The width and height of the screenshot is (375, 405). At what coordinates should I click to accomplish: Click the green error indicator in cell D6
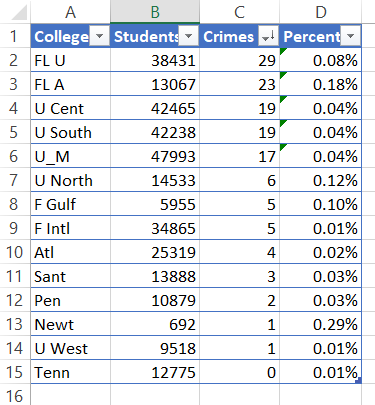[283, 147]
